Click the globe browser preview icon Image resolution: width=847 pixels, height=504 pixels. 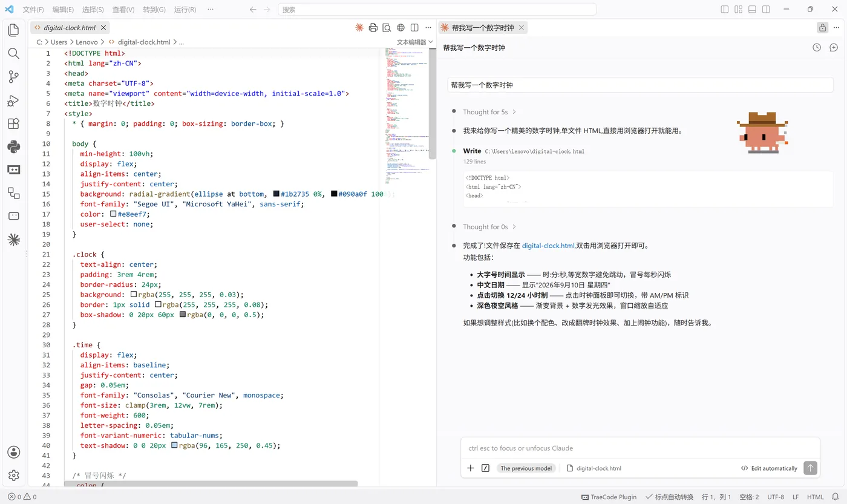tap(401, 27)
